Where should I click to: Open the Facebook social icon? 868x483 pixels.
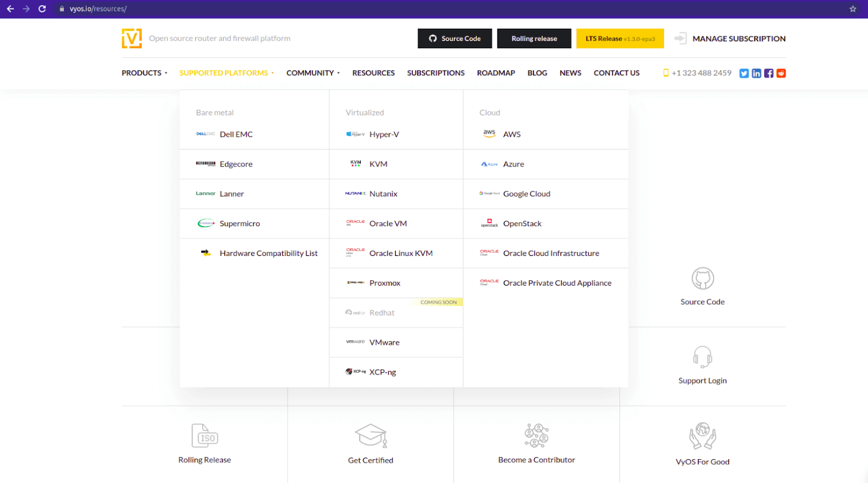click(x=769, y=73)
